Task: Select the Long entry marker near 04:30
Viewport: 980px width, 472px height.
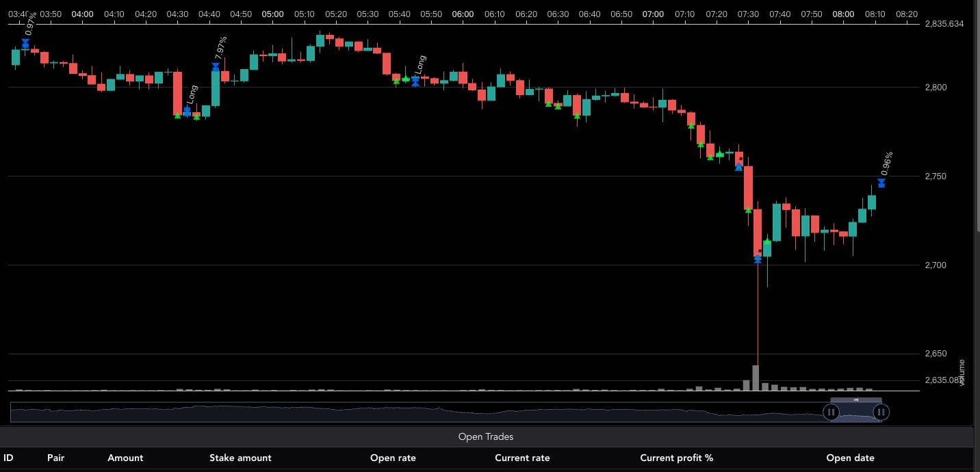Action: point(187,112)
